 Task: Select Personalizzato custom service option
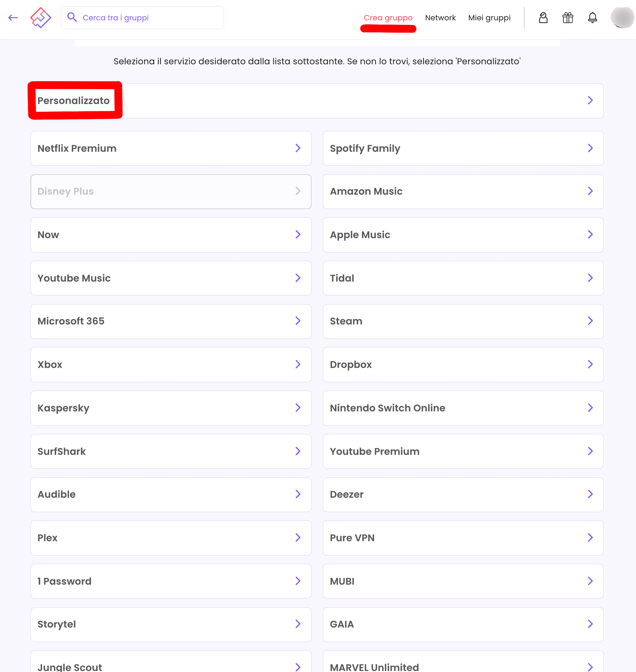pyautogui.click(x=74, y=100)
